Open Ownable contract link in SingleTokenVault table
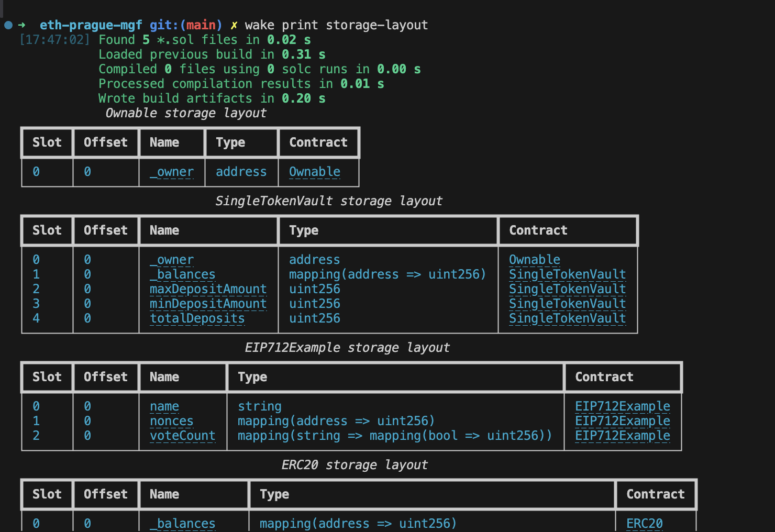Image resolution: width=775 pixels, height=532 pixels. 534,260
